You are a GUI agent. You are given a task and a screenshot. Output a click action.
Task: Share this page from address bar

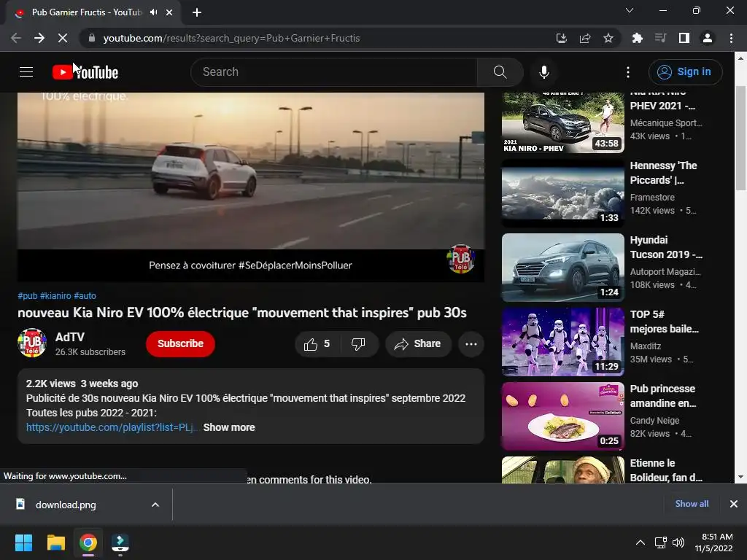click(585, 38)
